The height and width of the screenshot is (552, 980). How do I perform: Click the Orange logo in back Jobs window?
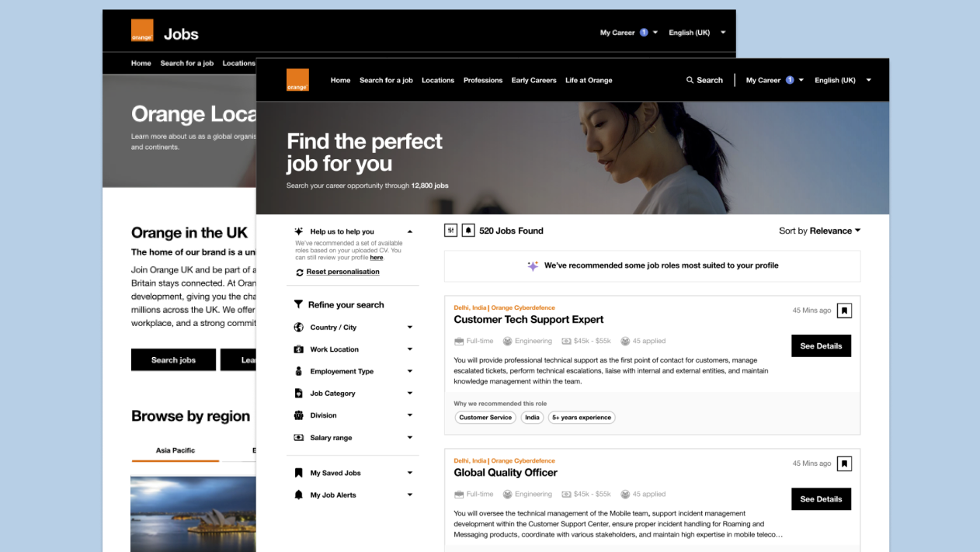tap(142, 30)
